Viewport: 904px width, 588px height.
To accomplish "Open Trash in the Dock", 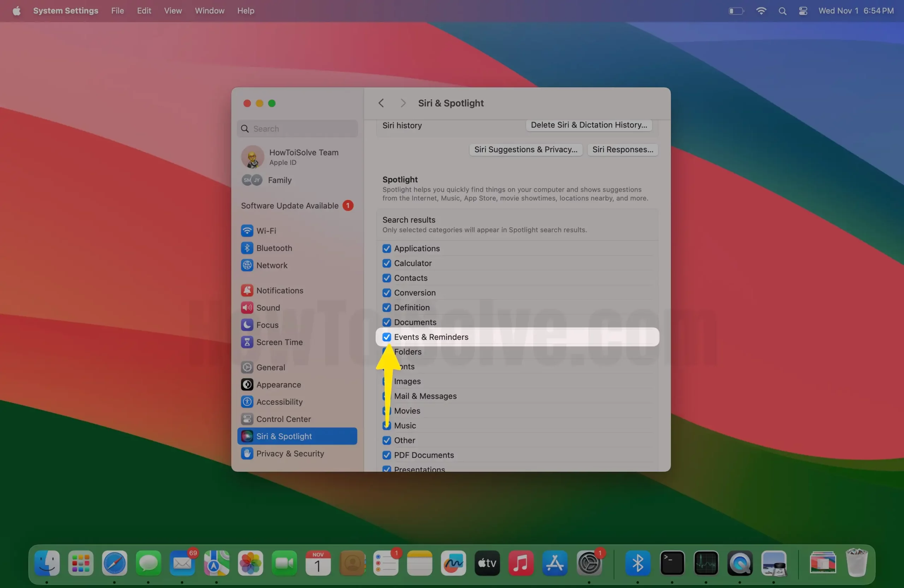I will [857, 563].
